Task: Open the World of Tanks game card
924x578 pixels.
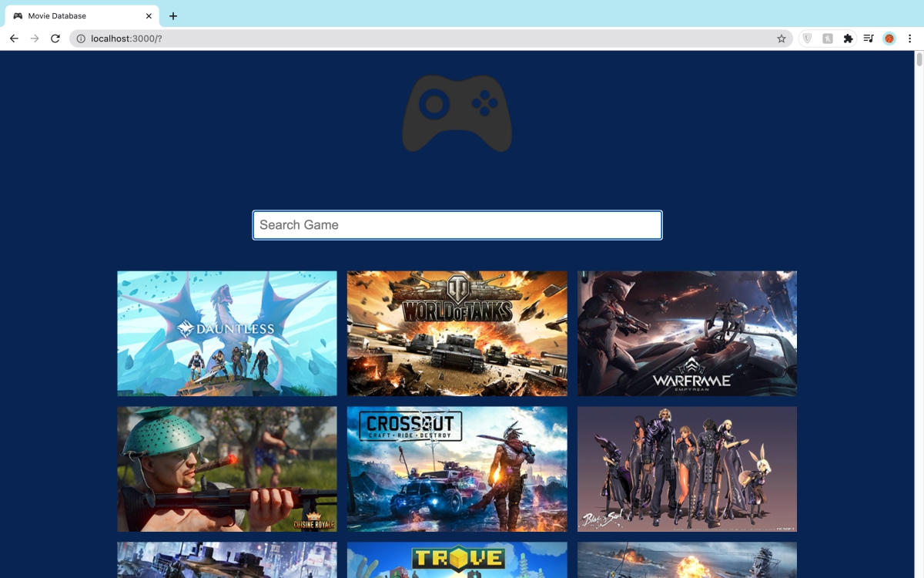Action: (457, 334)
